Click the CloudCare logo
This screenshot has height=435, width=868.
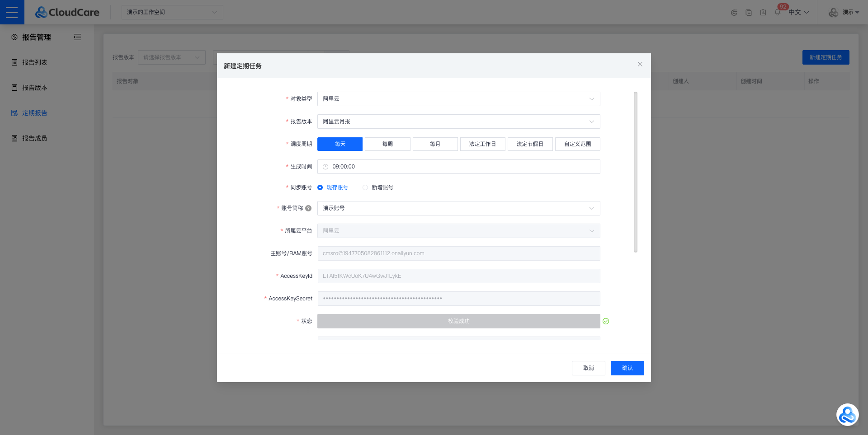coord(67,12)
